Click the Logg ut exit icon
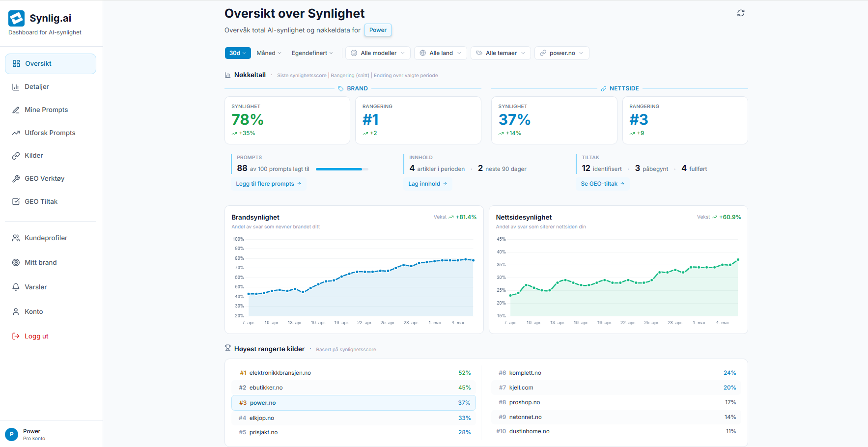 point(16,336)
